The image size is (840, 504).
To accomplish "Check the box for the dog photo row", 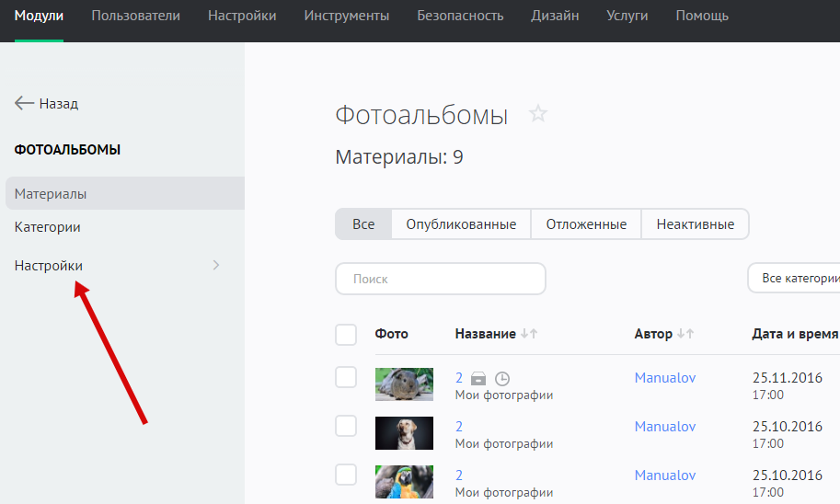I will coord(346,426).
